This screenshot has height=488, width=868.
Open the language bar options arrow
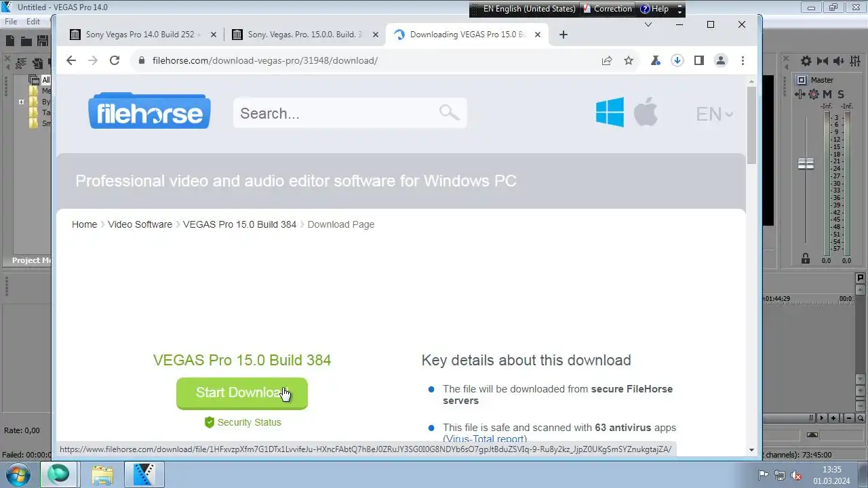[x=679, y=9]
